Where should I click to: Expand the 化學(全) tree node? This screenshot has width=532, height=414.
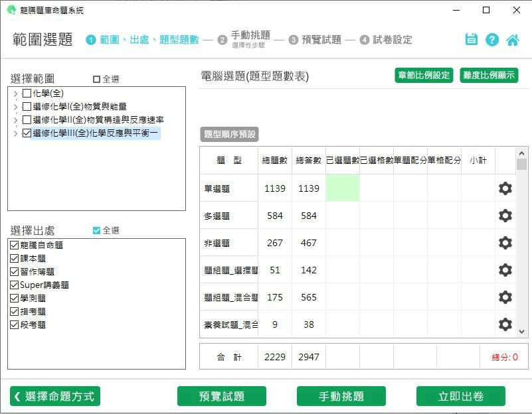15,94
